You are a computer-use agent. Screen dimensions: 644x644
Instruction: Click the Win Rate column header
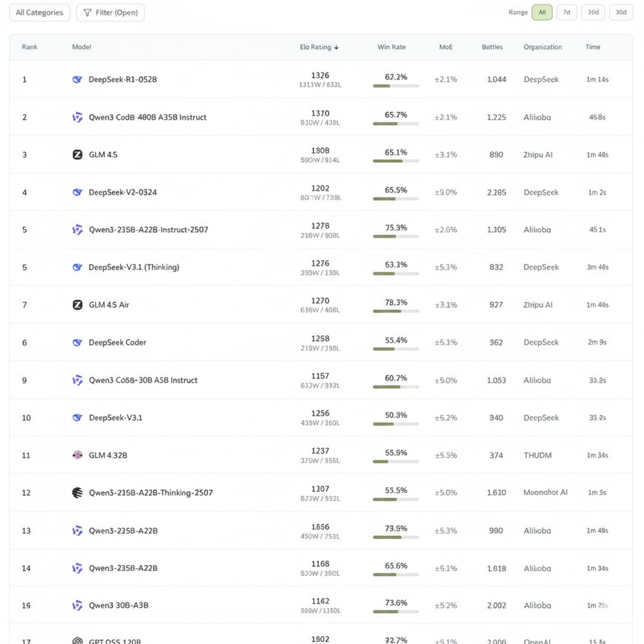click(391, 47)
